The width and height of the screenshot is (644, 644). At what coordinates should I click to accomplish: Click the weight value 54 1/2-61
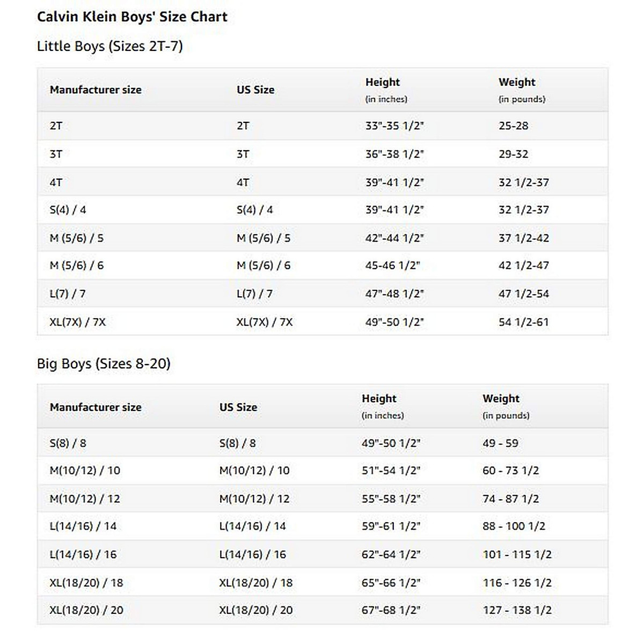[523, 323]
